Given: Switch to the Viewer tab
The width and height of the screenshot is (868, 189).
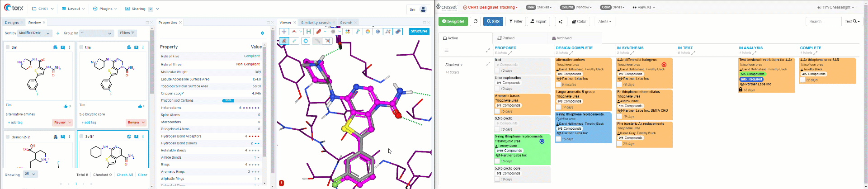Looking at the screenshot, I should point(285,23).
